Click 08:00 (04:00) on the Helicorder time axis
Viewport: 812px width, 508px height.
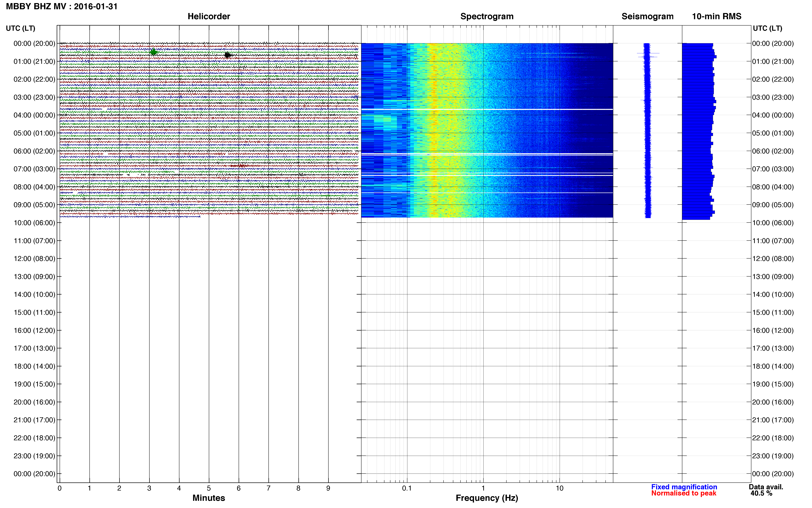(x=34, y=187)
